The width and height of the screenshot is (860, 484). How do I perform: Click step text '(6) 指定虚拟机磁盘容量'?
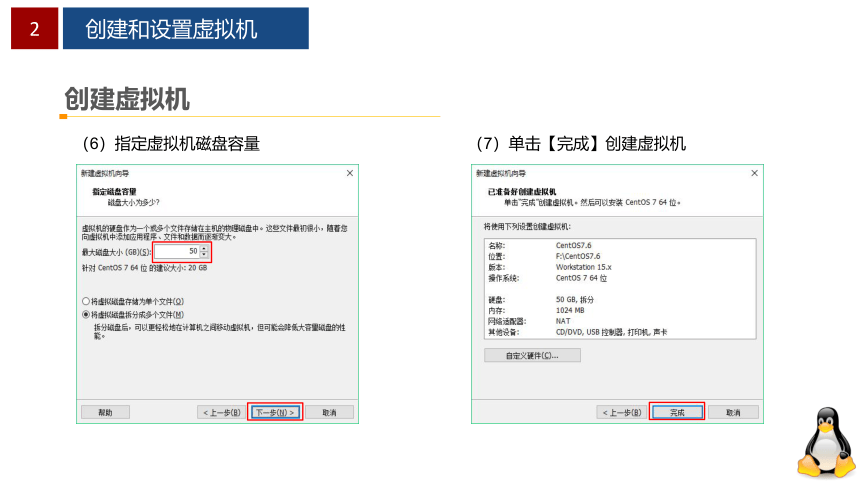tap(171, 144)
